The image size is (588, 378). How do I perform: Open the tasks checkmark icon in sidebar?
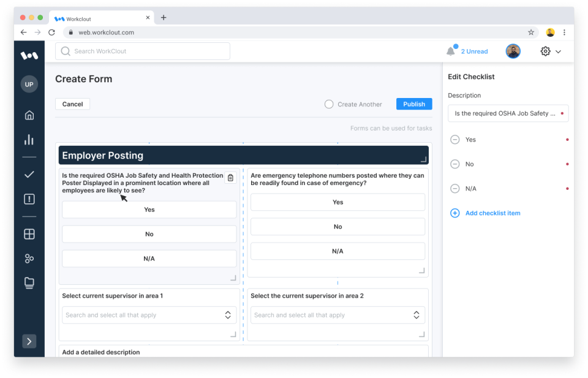click(29, 174)
